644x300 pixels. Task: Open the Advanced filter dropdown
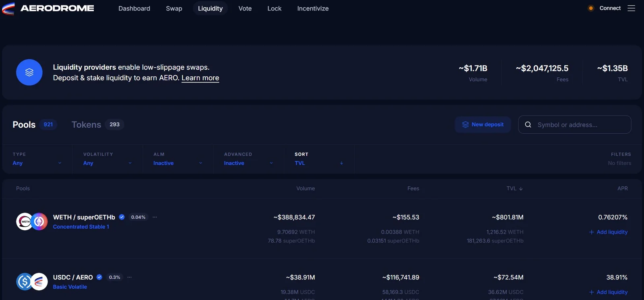coord(248,159)
